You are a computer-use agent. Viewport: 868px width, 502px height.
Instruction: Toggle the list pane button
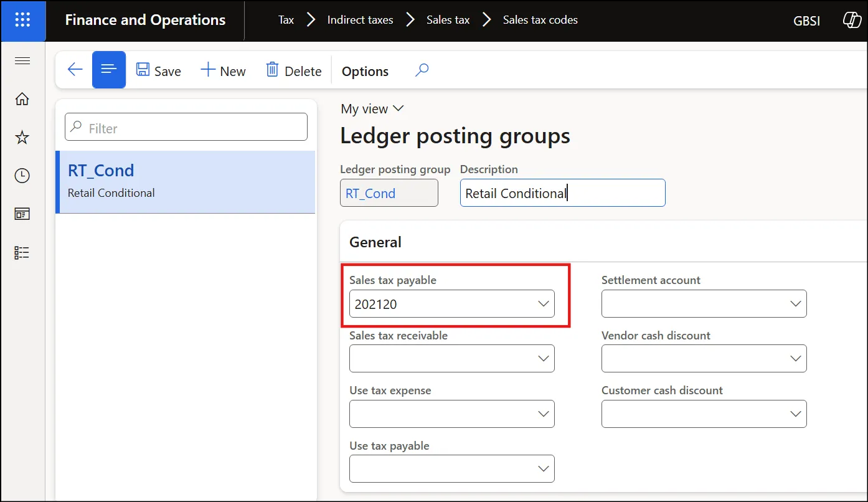pyautogui.click(x=109, y=70)
